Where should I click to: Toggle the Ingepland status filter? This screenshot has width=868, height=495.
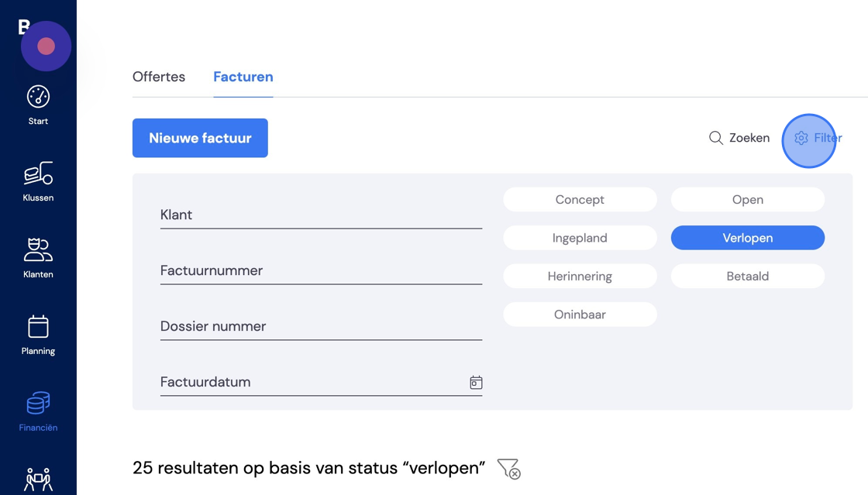click(580, 238)
